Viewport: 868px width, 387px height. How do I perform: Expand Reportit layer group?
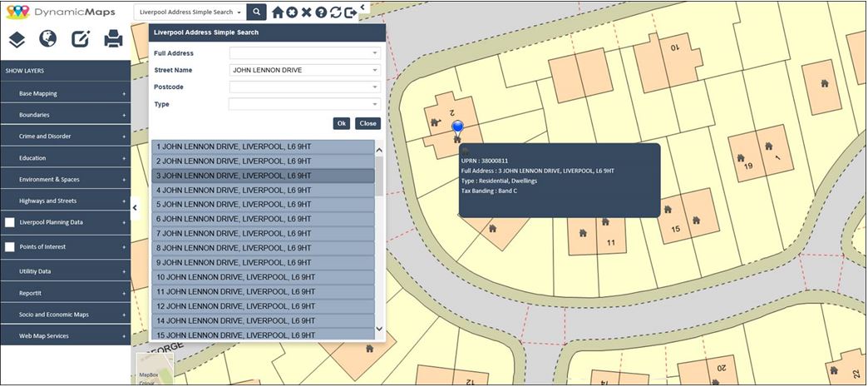click(66, 293)
